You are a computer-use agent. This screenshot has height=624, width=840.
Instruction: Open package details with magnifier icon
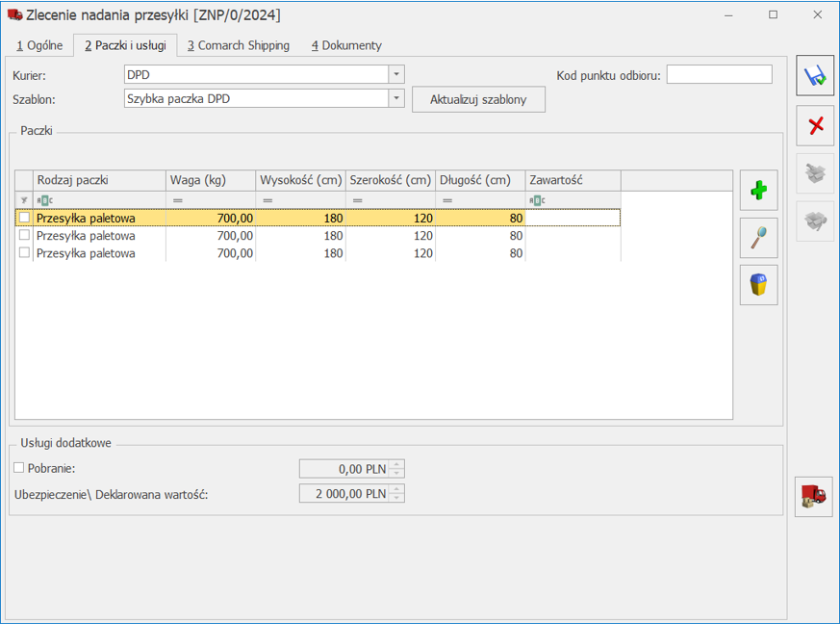tap(758, 238)
